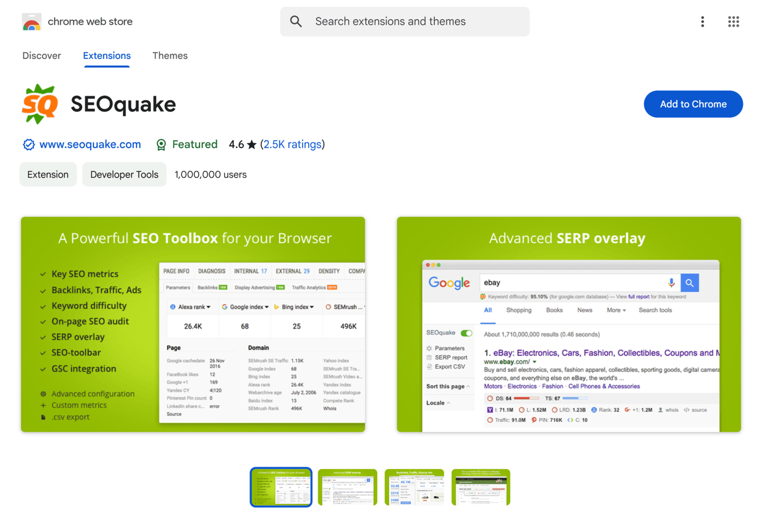The image size is (762, 532).
Task: Open the three-dot overflow menu
Action: 702,21
